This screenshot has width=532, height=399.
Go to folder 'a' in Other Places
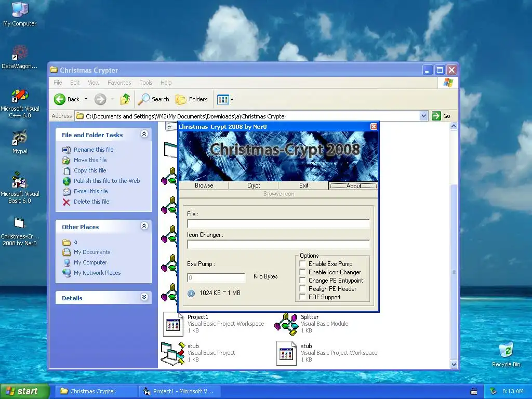tap(75, 242)
